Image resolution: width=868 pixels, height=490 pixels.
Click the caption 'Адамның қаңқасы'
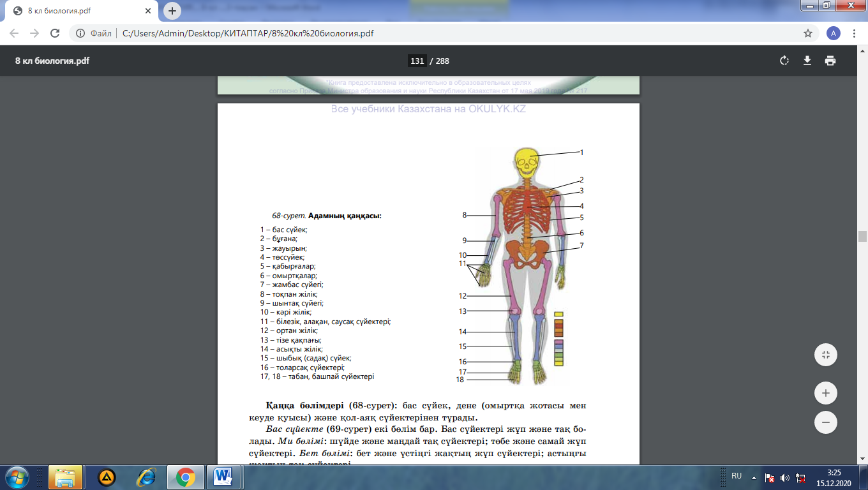[345, 216]
